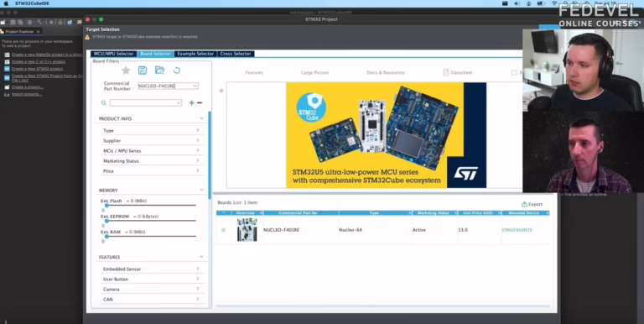Open the filter search combo box dropdown
This screenshot has height=324, width=644.
click(179, 102)
